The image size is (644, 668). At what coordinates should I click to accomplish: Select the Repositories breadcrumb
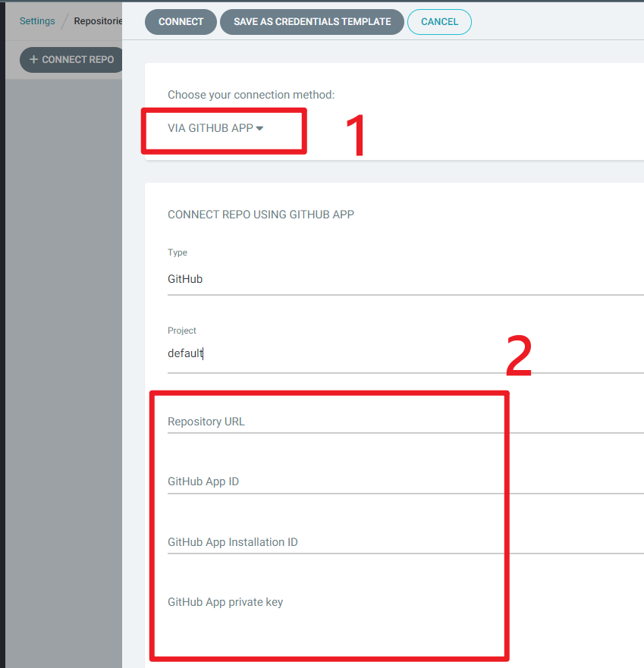coord(98,21)
